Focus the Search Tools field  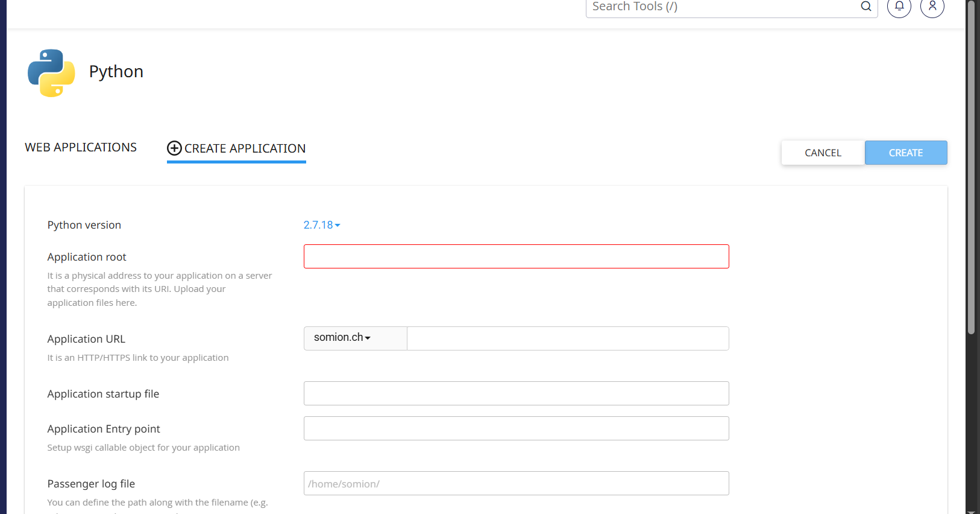click(720, 7)
